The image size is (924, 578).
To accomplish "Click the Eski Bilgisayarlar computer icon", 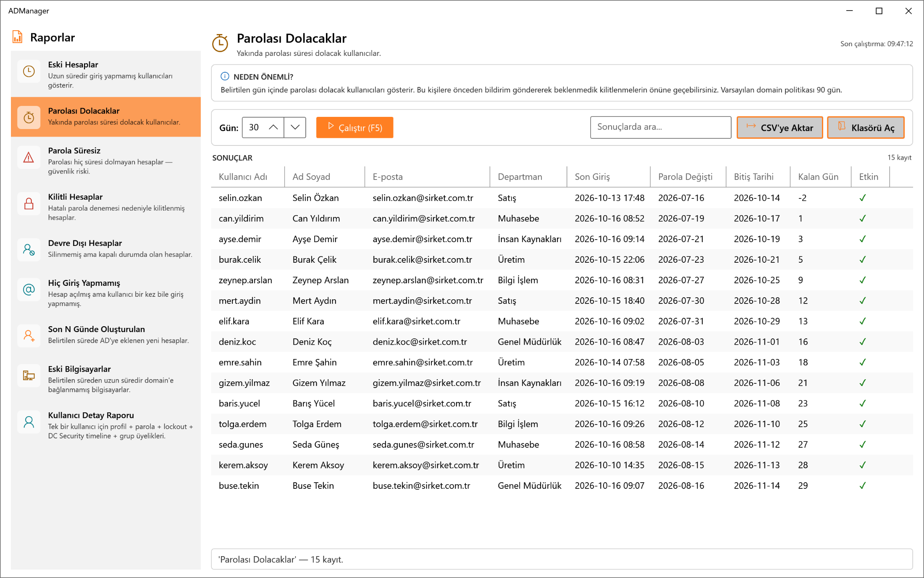I will [29, 375].
